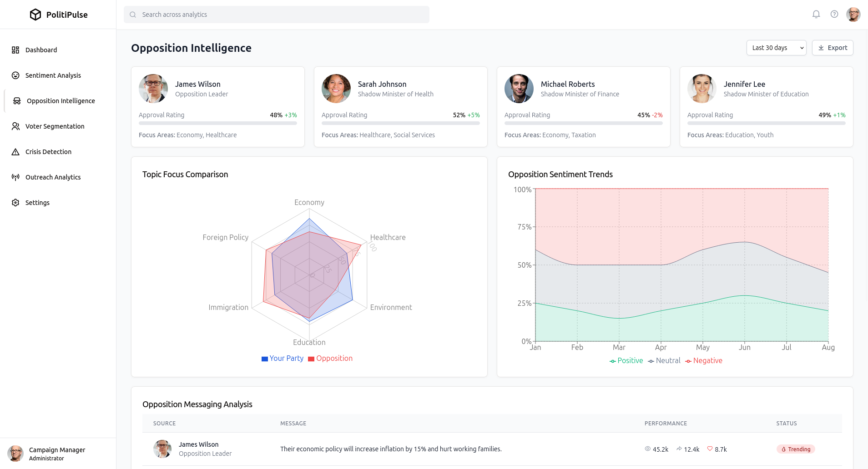Click the shares arrow icon next to 12.4k
The height and width of the screenshot is (469, 868).
(679, 449)
